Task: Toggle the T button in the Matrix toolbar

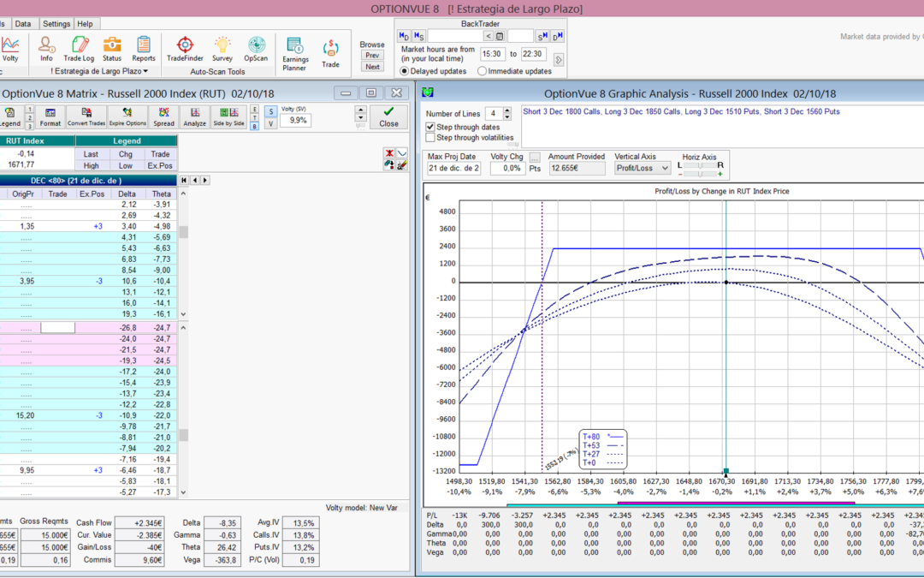Action: [255, 117]
